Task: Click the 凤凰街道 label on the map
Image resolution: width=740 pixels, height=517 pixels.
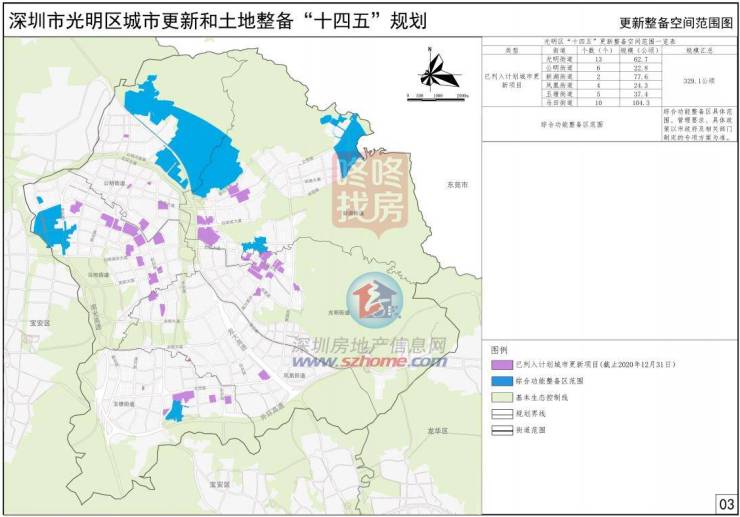Action: [x=294, y=375]
